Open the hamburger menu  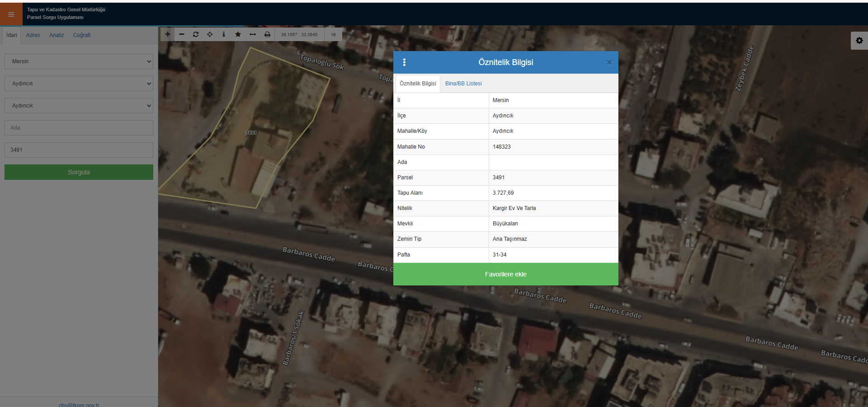[x=11, y=14]
